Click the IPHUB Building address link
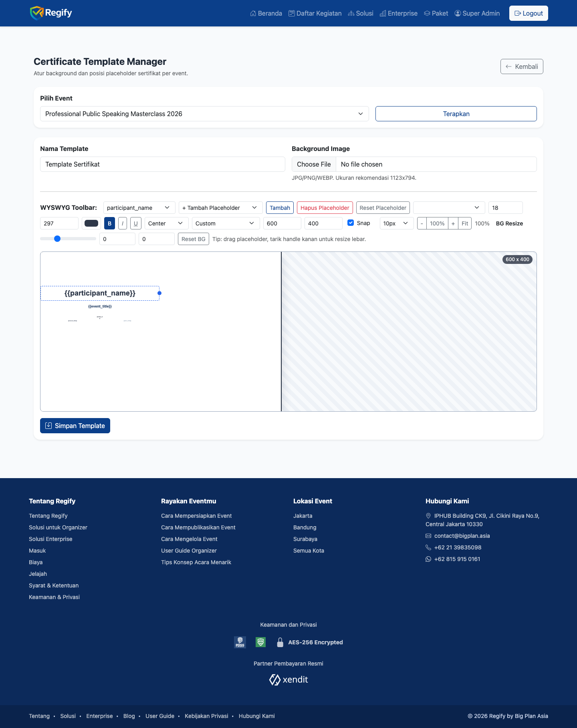 [x=482, y=520]
